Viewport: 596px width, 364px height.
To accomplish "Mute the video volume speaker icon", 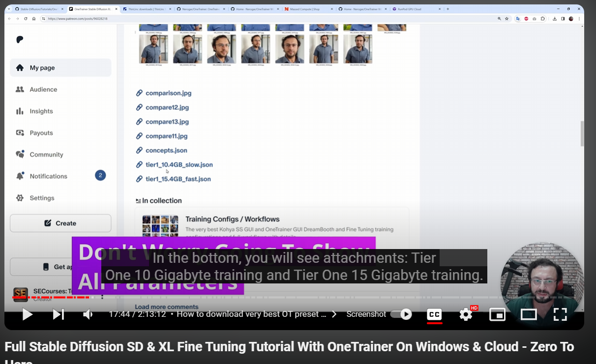I will tap(88, 314).
